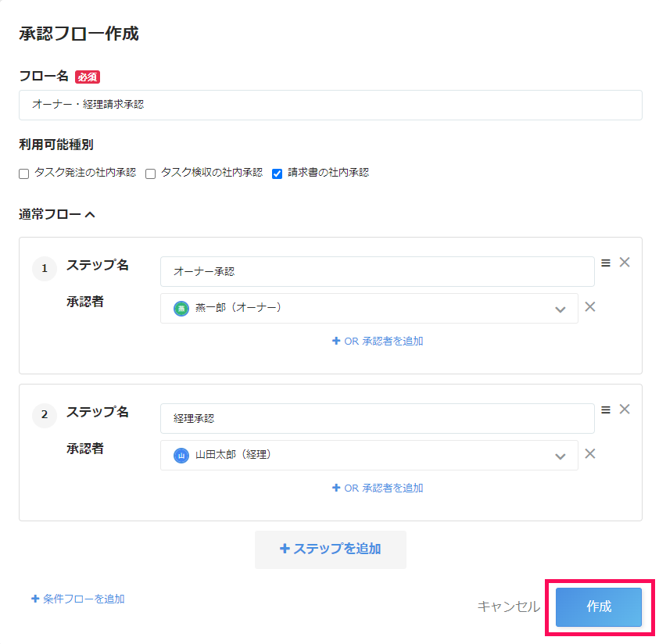659x644 pixels.
Task: Click step 1 ステップ名 field オーナー承認
Action: pyautogui.click(x=377, y=272)
